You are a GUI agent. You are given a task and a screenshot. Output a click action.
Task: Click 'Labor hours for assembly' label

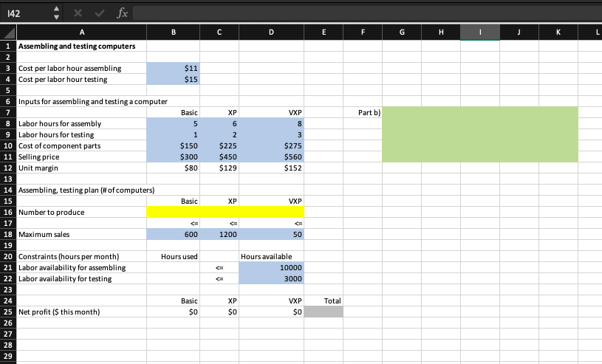click(60, 123)
